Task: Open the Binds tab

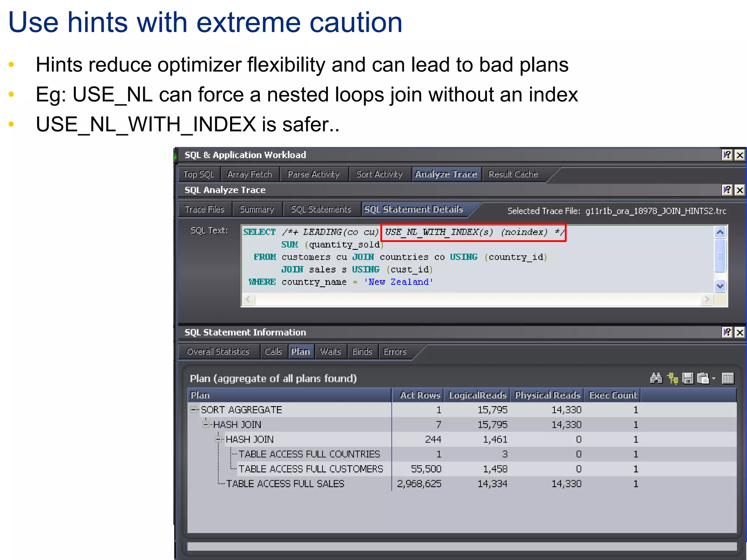Action: pos(362,351)
